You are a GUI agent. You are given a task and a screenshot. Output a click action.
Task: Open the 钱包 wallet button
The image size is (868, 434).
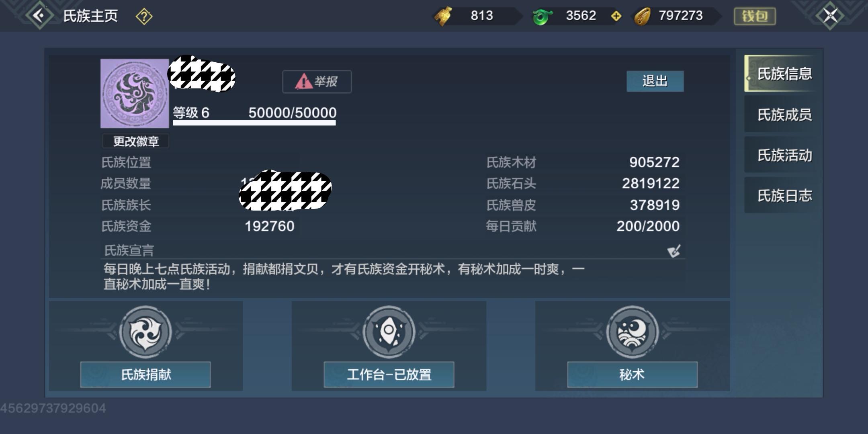pyautogui.click(x=755, y=16)
